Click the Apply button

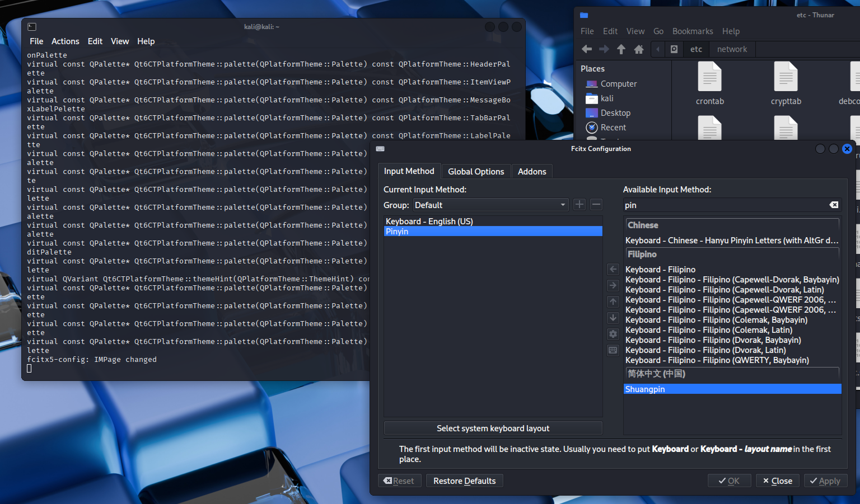pos(825,481)
